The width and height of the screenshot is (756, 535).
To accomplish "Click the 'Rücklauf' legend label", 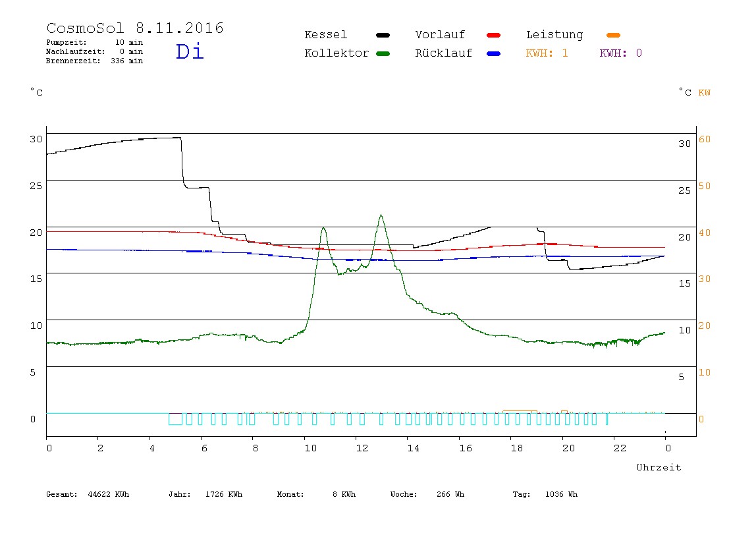I will coord(444,53).
